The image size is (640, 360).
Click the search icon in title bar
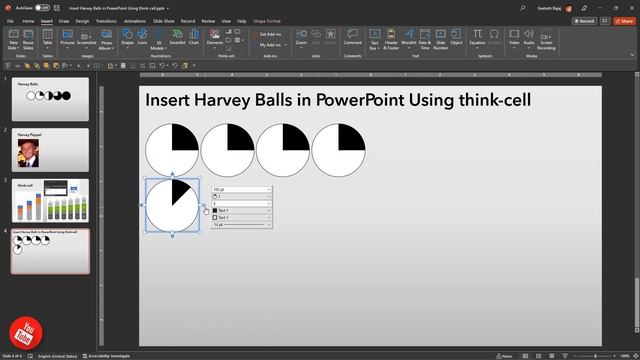tap(523, 8)
